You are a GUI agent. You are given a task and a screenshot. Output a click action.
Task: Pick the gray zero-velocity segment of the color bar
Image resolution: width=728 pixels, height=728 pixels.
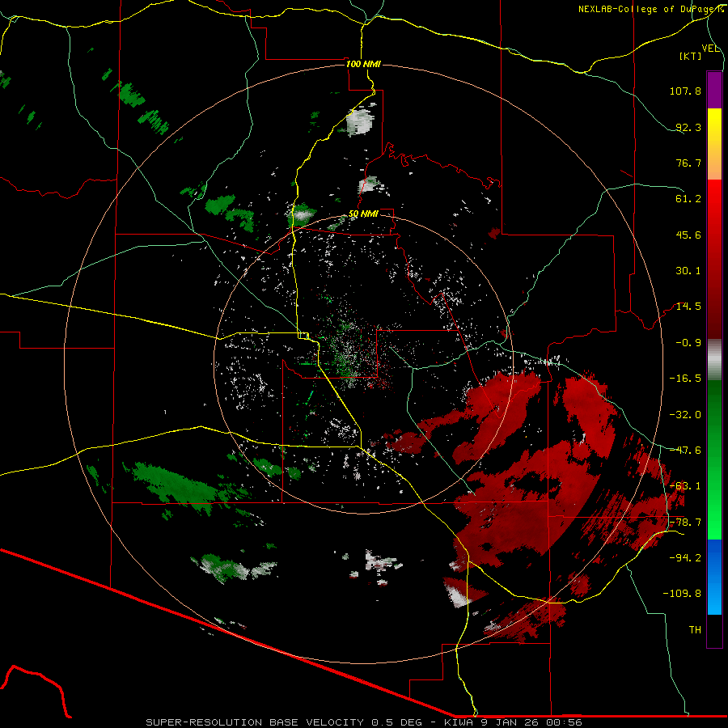click(x=714, y=360)
